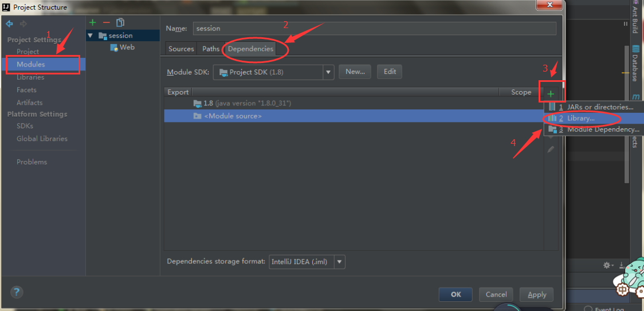This screenshot has width=644, height=311.
Task: Click the forward navigation arrow
Action: pyautogui.click(x=23, y=23)
